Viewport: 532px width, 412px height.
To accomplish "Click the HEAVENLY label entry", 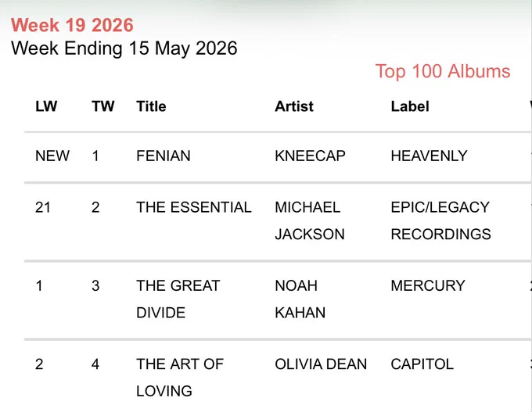I will (430, 156).
